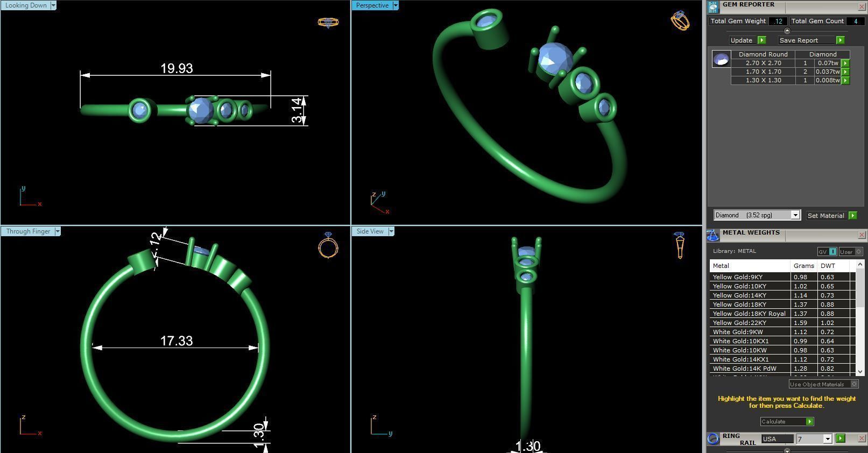Click the metal list scrollbar thumb
This screenshot has height=453, width=868.
pyautogui.click(x=860, y=289)
